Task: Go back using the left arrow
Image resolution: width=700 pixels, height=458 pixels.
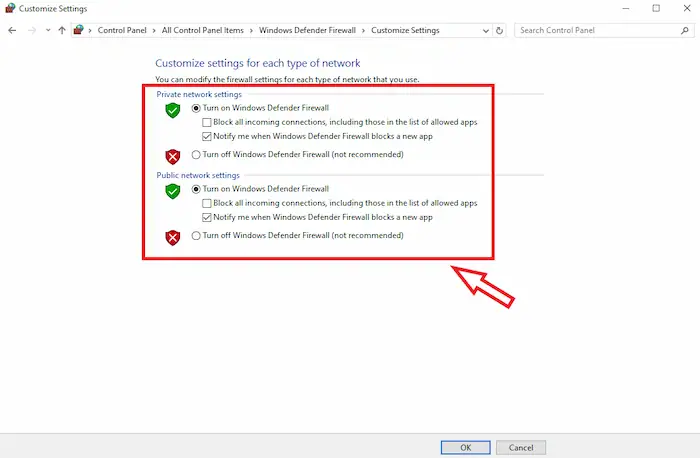Action: pyautogui.click(x=12, y=30)
